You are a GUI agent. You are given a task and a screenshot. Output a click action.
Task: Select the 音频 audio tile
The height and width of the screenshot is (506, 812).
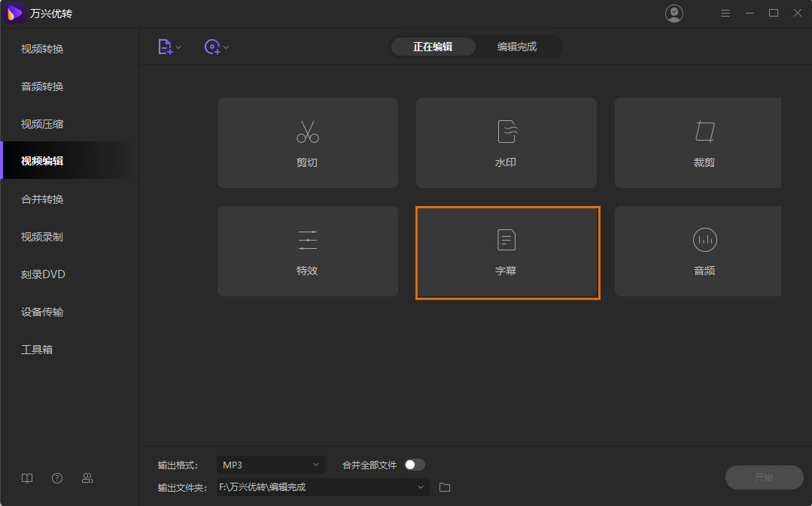tap(698, 251)
